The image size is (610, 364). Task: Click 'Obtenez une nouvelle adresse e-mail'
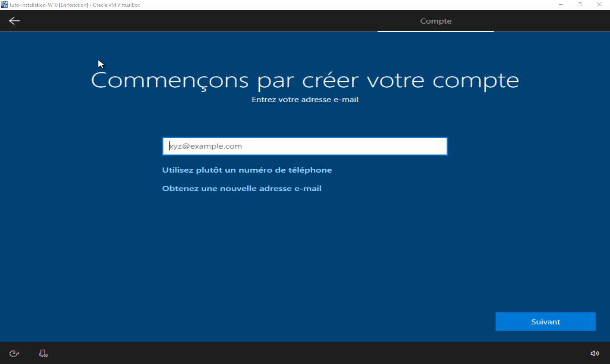pyautogui.click(x=242, y=188)
